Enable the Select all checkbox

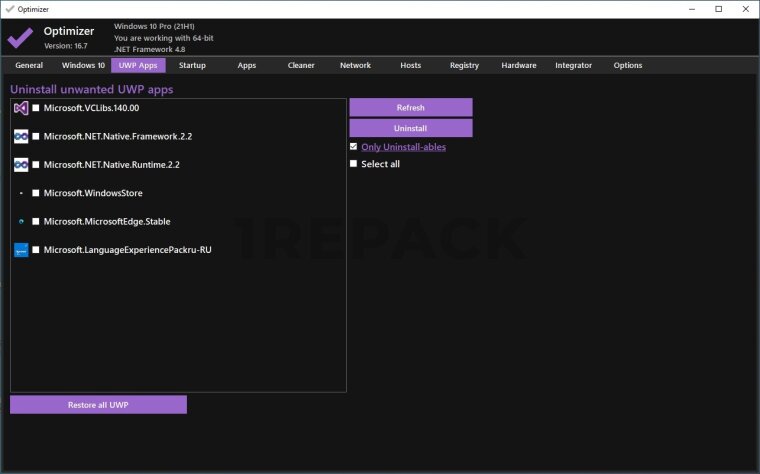[x=353, y=164]
